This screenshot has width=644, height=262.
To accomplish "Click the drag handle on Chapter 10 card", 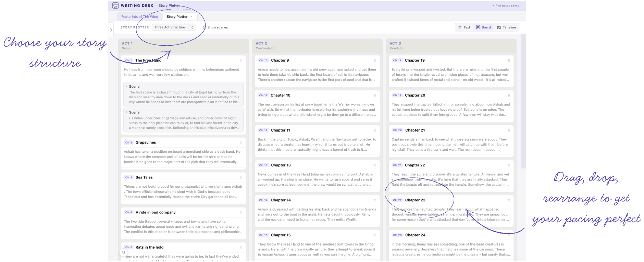I will 375,95.
